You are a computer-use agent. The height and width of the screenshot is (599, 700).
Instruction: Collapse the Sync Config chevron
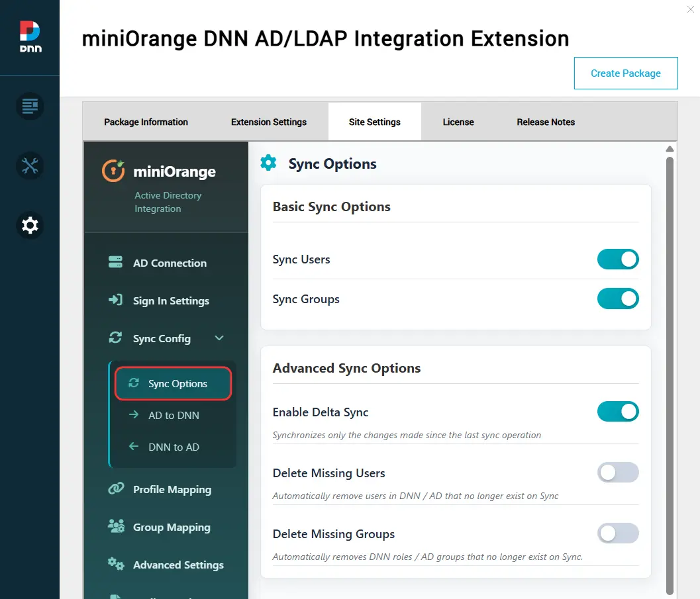click(x=219, y=338)
